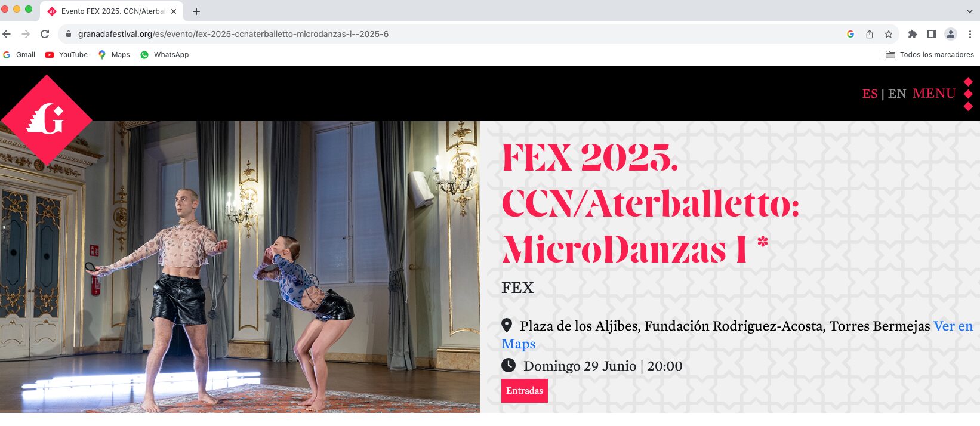Follow the Ver en Maps link

pyautogui.click(x=737, y=335)
